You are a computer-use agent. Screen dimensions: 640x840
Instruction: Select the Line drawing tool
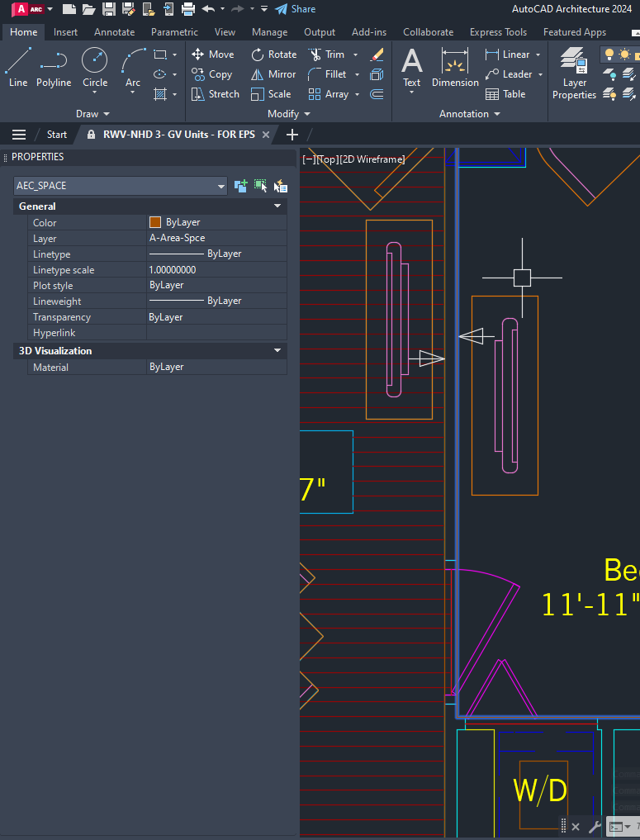pos(17,68)
